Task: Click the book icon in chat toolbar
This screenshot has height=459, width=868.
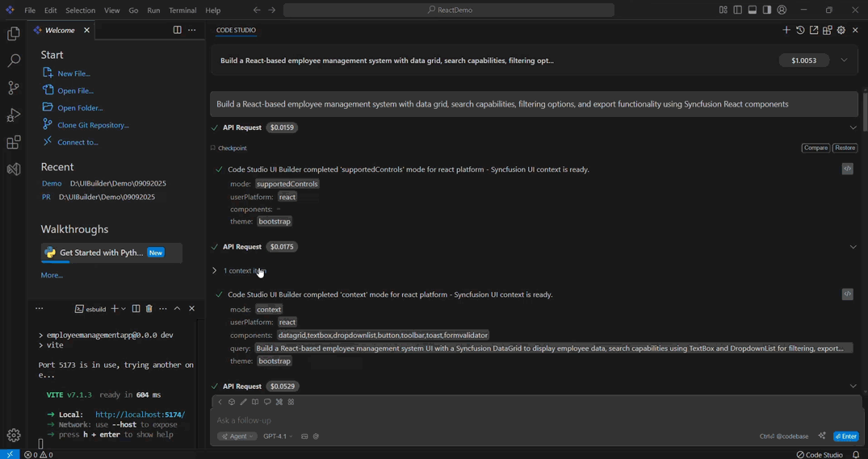Action: pyautogui.click(x=255, y=402)
